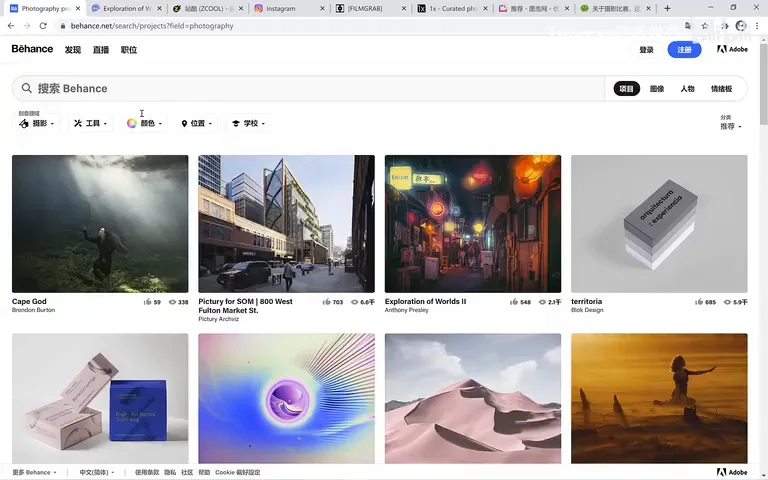Open Cookie 偏好设定 footer link
The height and width of the screenshot is (480, 768).
coord(238,472)
